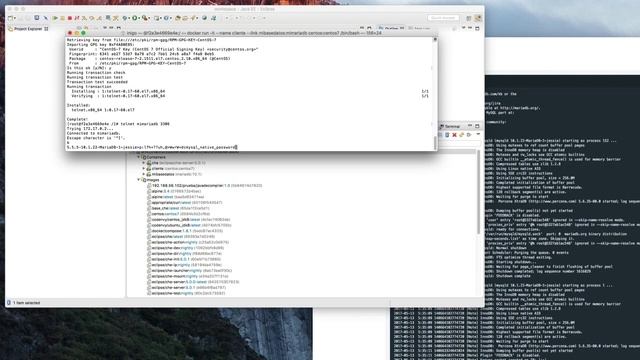This screenshot has width=640, height=360.
Task: Open the Run launch dropdown arrow
Action: pos(139,18)
